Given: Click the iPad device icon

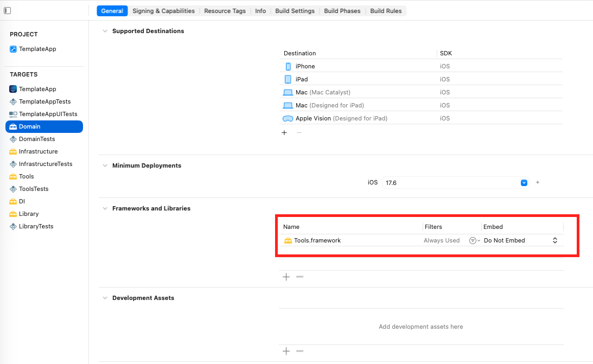Looking at the screenshot, I should (x=288, y=79).
